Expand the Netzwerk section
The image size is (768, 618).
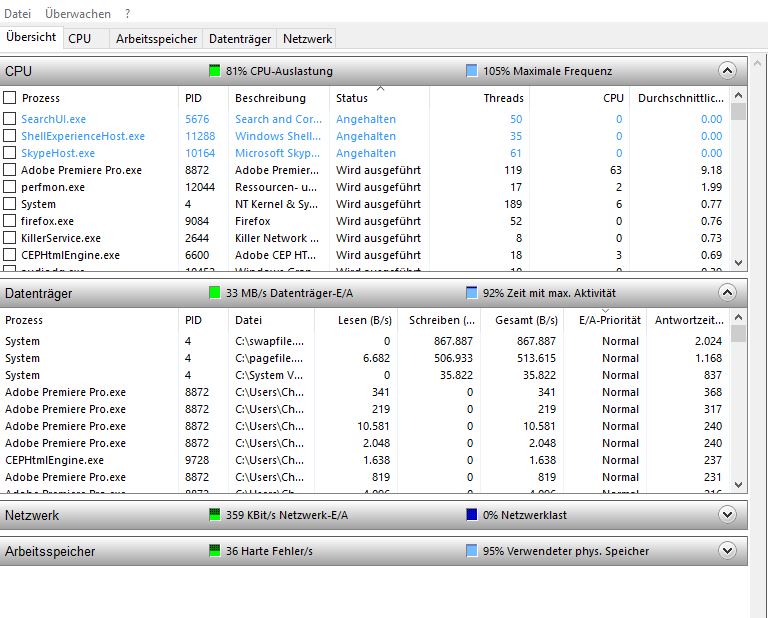click(727, 515)
